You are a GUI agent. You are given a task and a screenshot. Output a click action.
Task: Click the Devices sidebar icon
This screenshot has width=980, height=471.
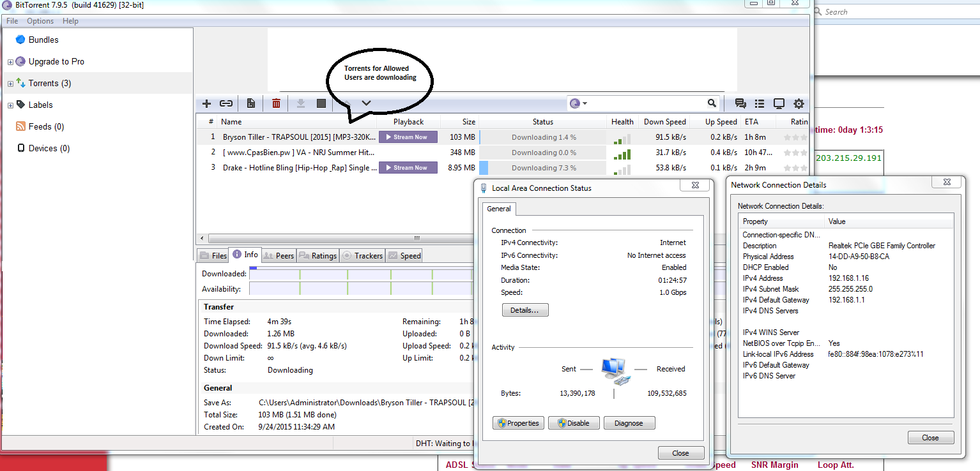21,148
